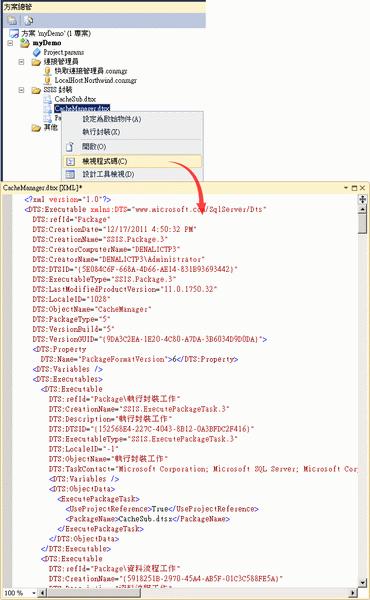Screen dimensions: 370x600
Task: Select CacheSub.dtsx package
Action: pyautogui.click(x=75, y=99)
